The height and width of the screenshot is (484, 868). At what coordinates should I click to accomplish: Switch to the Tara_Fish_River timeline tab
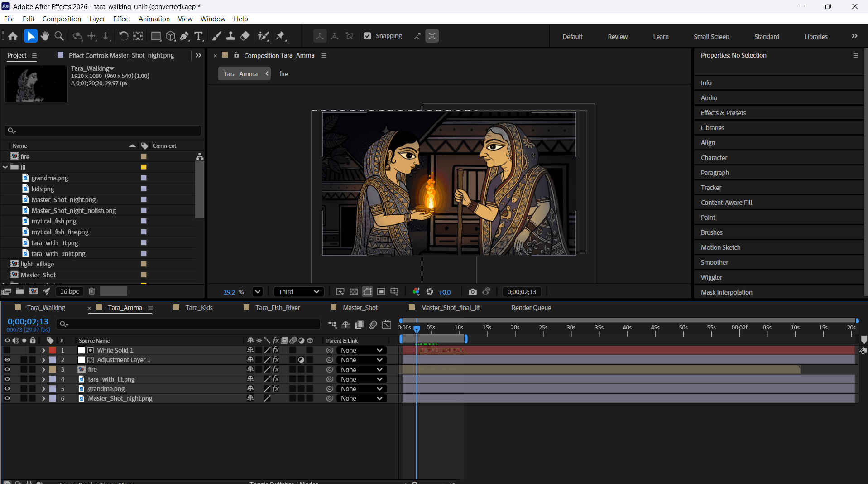277,308
